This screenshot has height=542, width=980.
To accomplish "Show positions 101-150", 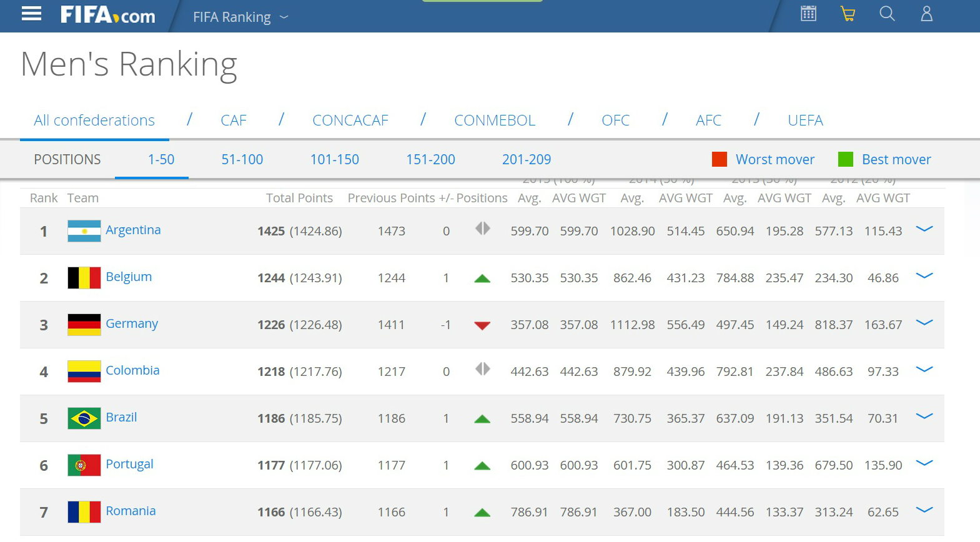I will click(x=335, y=160).
